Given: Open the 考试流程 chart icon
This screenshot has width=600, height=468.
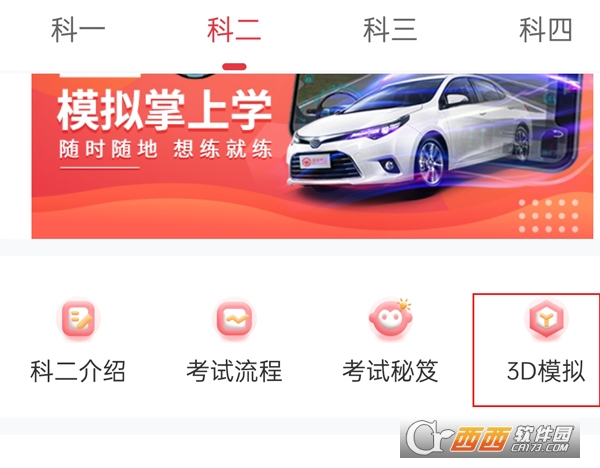Looking at the screenshot, I should [x=234, y=319].
